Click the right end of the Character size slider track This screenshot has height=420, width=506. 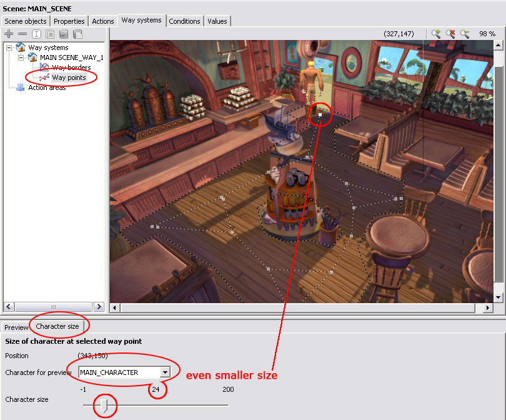pyautogui.click(x=227, y=405)
